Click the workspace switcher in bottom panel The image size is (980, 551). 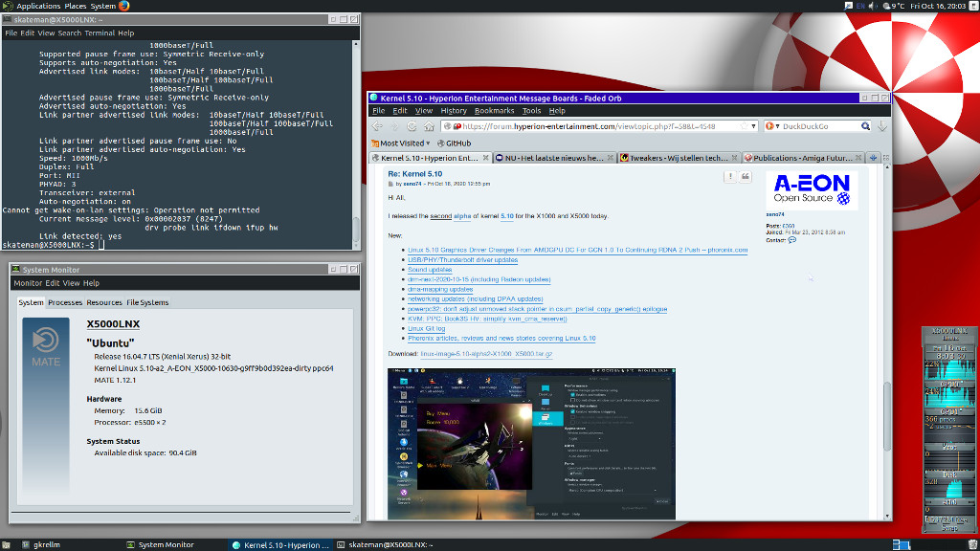pos(902,544)
